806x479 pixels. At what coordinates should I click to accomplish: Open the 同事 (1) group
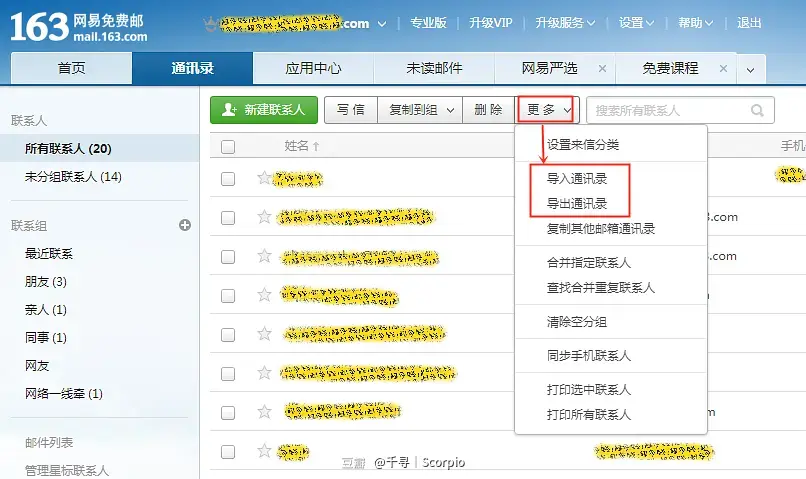pos(46,338)
